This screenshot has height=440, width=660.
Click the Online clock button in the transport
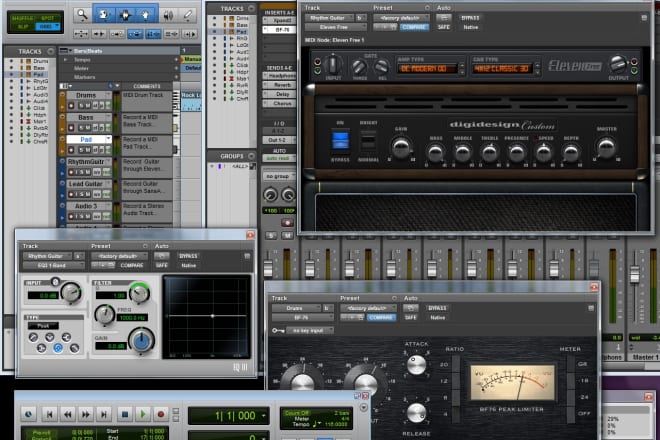[29, 414]
